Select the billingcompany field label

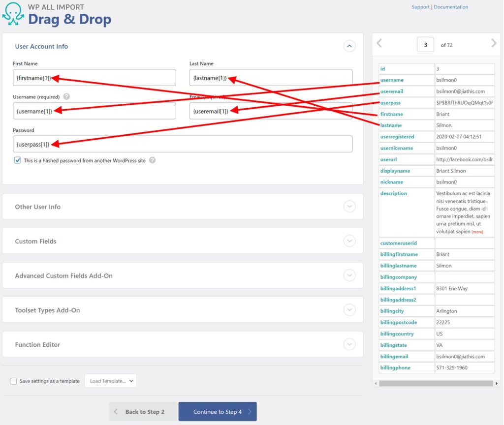click(399, 277)
